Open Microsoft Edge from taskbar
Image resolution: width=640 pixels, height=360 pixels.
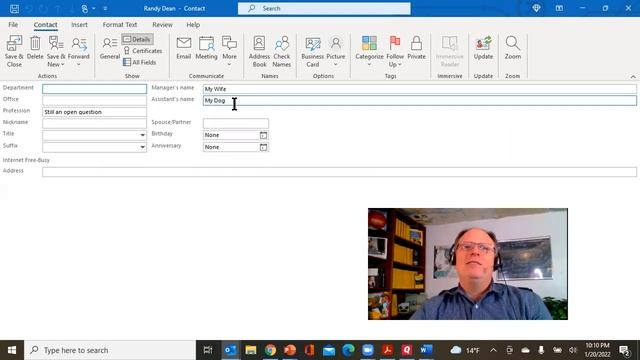348,350
